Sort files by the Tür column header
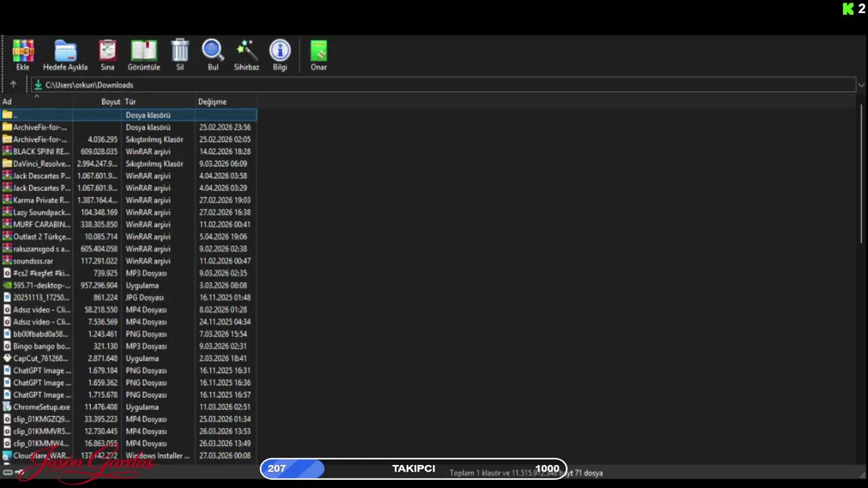868x488 pixels. point(159,102)
